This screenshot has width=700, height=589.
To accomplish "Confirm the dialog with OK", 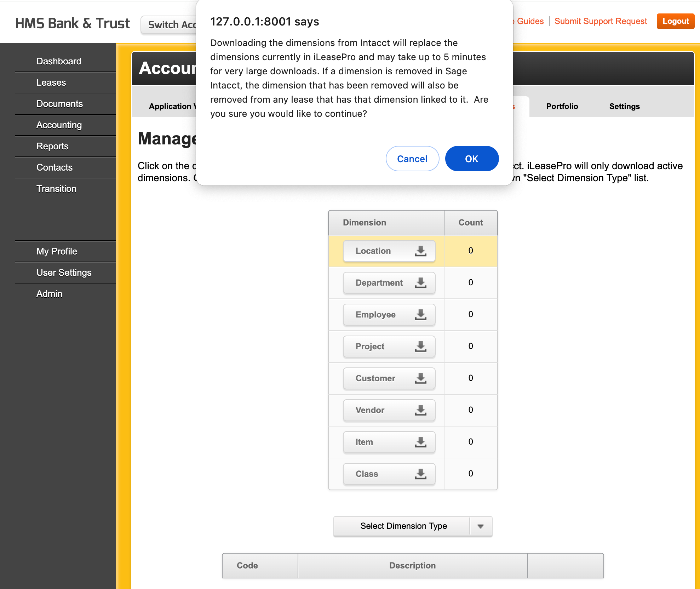I will (471, 159).
